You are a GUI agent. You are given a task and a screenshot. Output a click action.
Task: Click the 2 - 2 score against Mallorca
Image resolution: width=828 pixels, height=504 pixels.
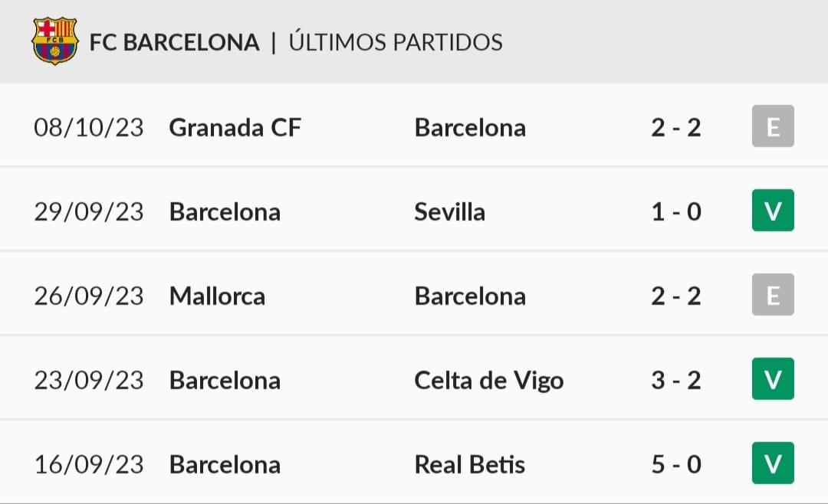click(x=676, y=296)
